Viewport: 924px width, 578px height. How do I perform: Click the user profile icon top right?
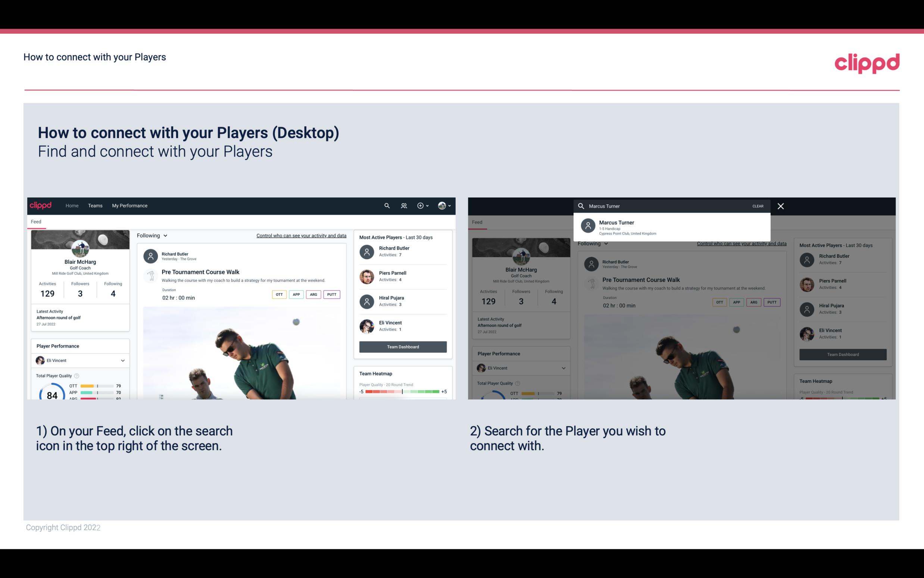pyautogui.click(x=442, y=205)
